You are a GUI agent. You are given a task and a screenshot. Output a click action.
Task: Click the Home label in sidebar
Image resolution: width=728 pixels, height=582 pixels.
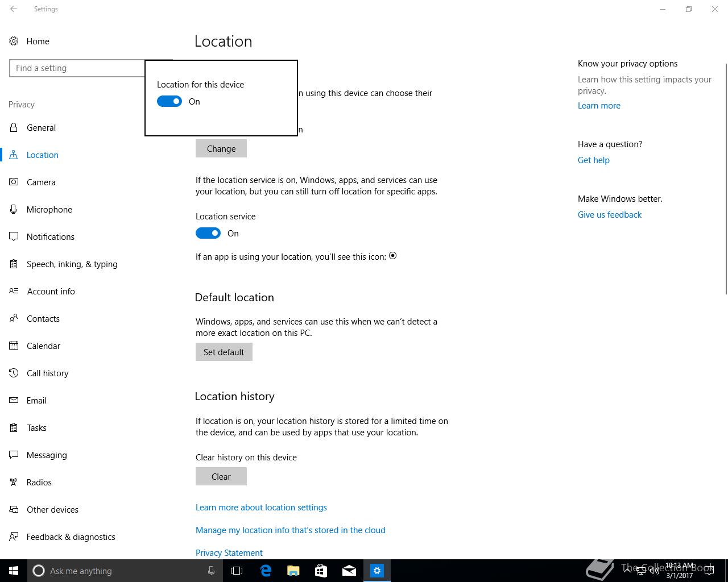(x=38, y=41)
